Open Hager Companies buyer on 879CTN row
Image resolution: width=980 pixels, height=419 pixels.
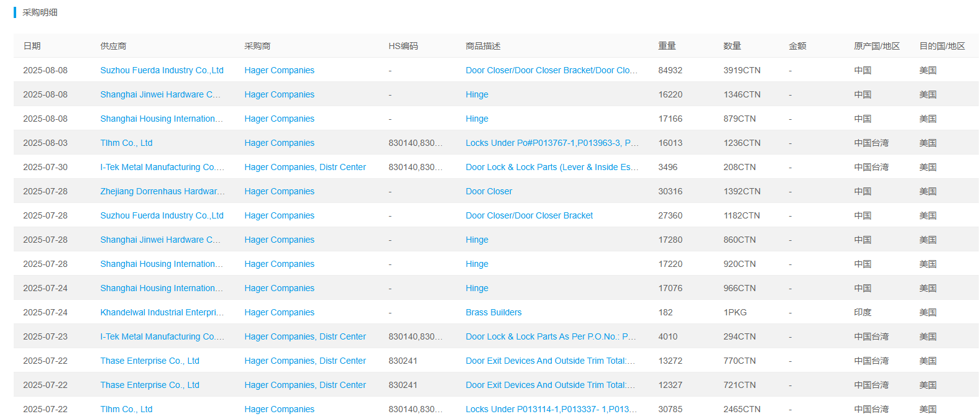pos(279,119)
